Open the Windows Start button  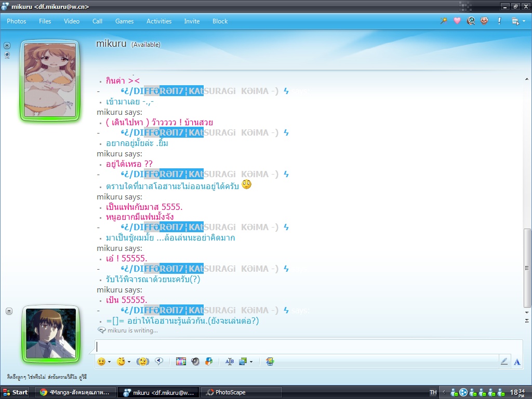15,392
